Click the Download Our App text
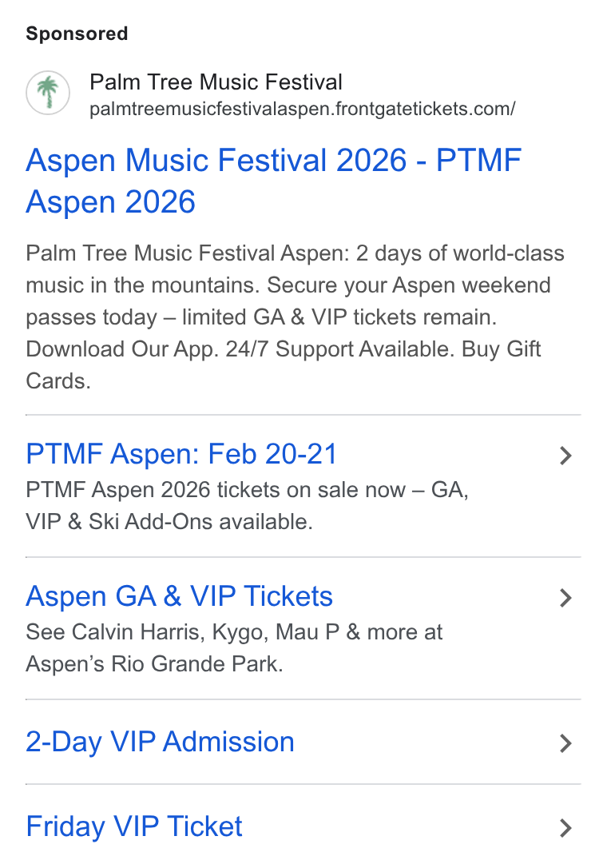 click(122, 349)
